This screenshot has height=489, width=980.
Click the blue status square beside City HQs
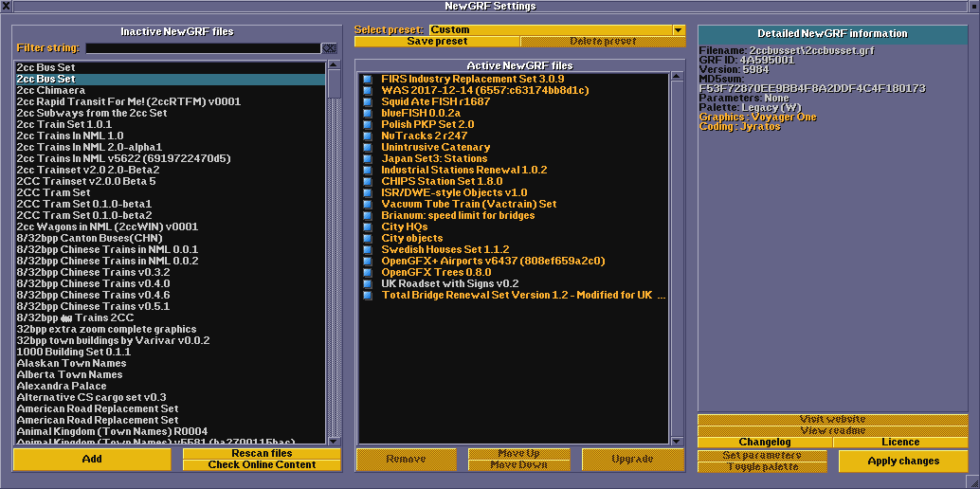tap(368, 227)
